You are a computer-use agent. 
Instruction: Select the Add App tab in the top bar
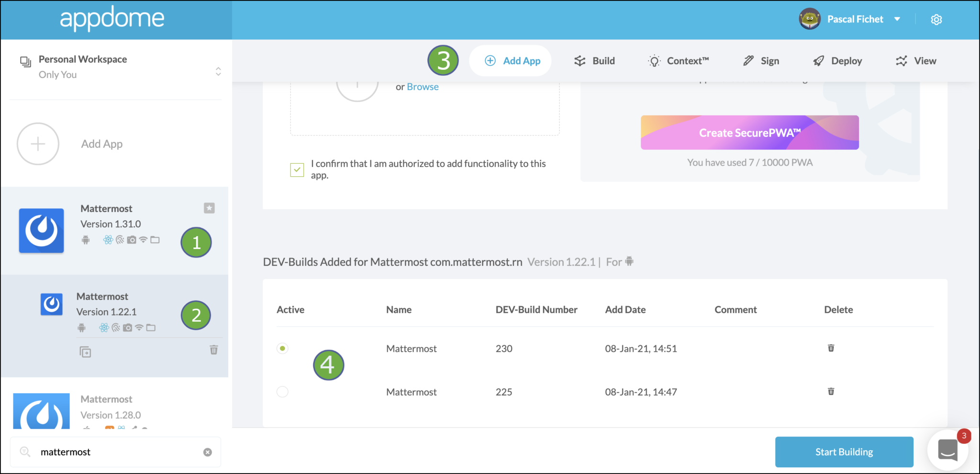point(511,61)
